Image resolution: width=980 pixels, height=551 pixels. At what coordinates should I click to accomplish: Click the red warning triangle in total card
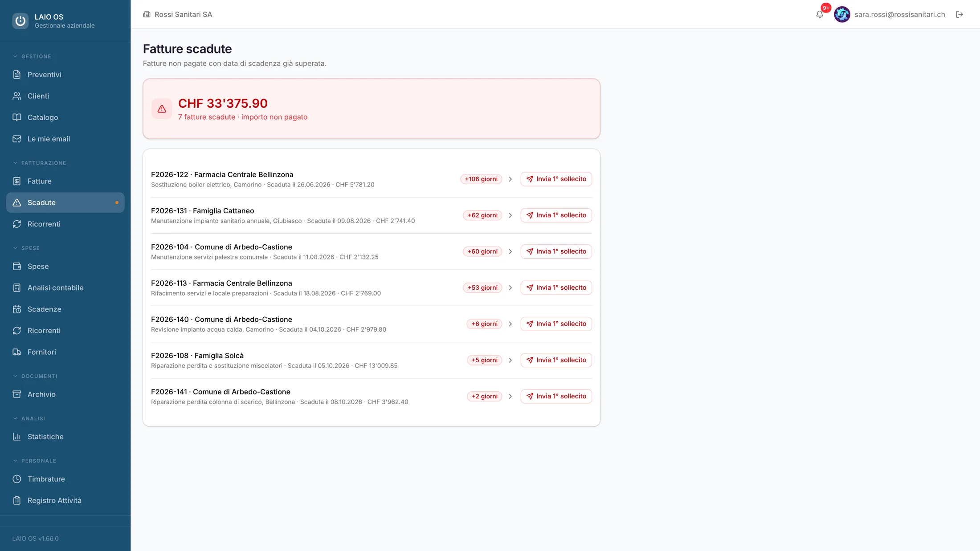click(x=162, y=109)
